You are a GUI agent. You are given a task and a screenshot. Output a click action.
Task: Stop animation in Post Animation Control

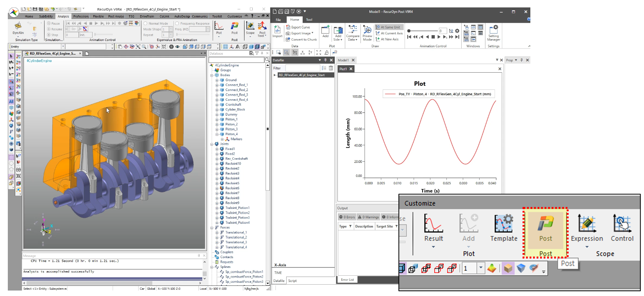click(433, 37)
